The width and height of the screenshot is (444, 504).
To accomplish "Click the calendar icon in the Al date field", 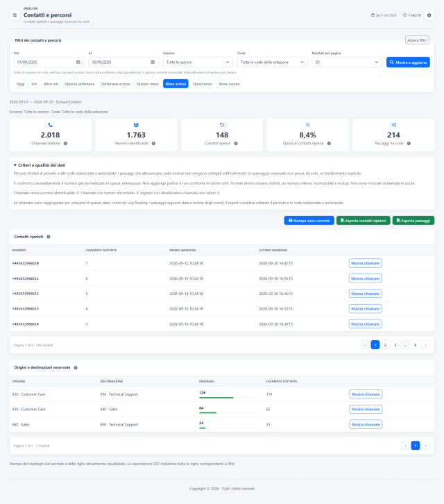I will coord(153,62).
